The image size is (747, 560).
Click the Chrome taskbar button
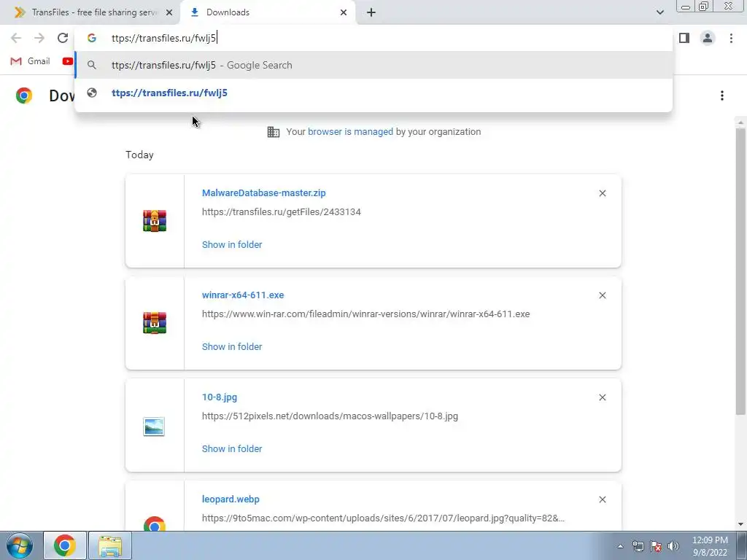(x=65, y=545)
